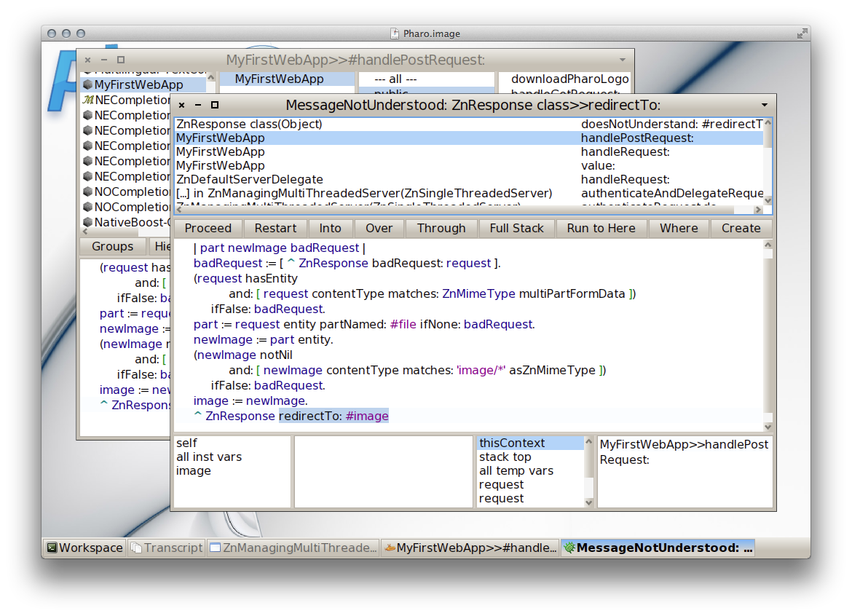Click the '| part newImage badRequest |' declaration line
Image resolution: width=852 pixels, height=616 pixels.
click(280, 248)
